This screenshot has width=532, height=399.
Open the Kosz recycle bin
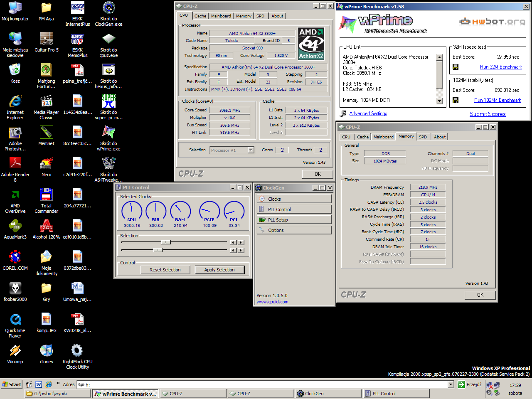15,74
